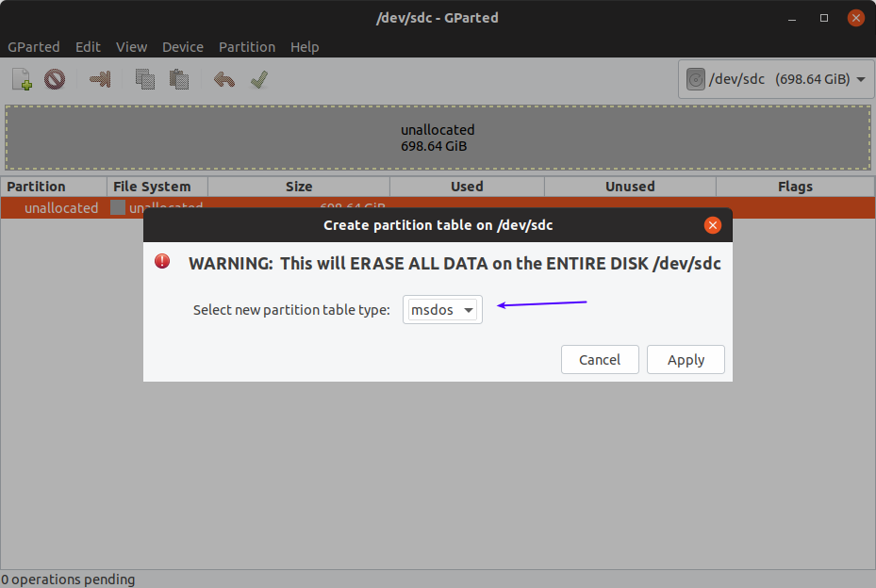
Task: Click the red warning icon in the dialog
Action: click(x=163, y=262)
